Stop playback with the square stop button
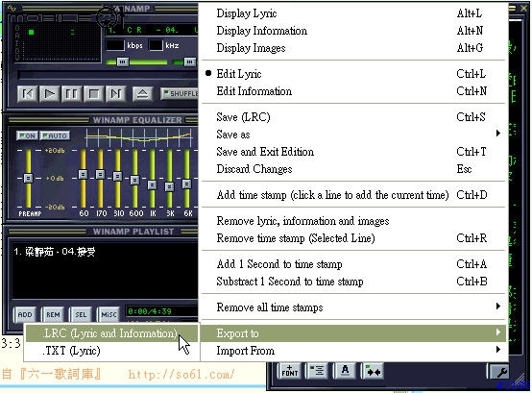The width and height of the screenshot is (532, 393). 93,93
